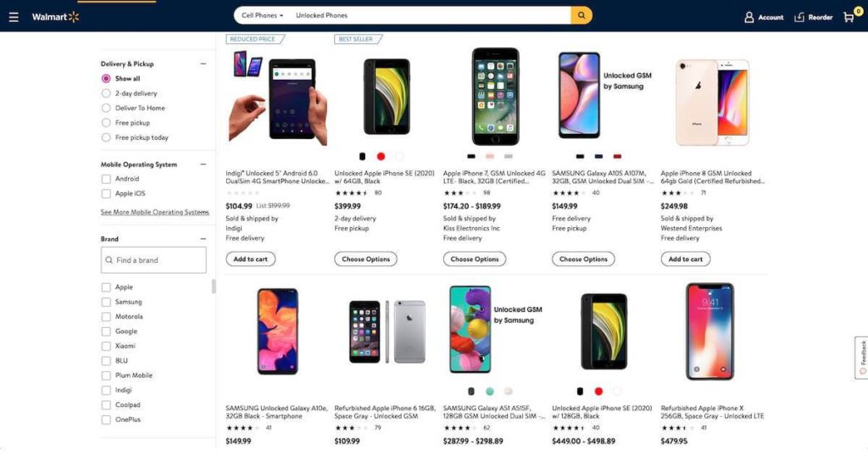The image size is (868, 456).
Task: Click the Walmart spark logo
Action: pos(74,17)
